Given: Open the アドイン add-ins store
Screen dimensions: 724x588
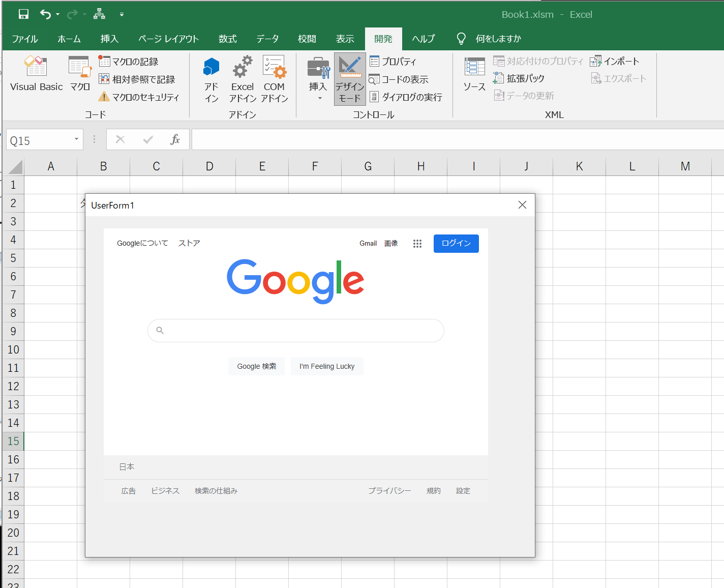Looking at the screenshot, I should 212,79.
